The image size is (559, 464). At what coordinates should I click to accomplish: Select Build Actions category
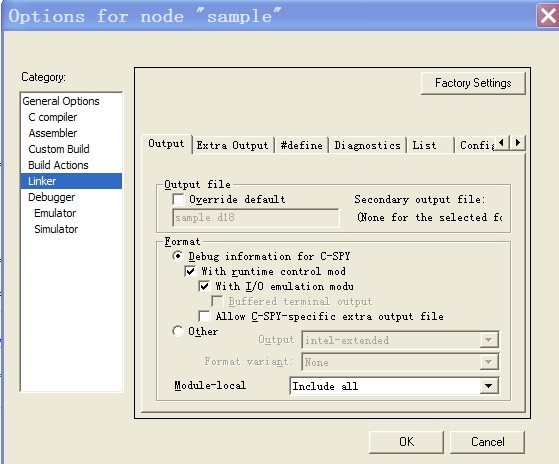58,165
